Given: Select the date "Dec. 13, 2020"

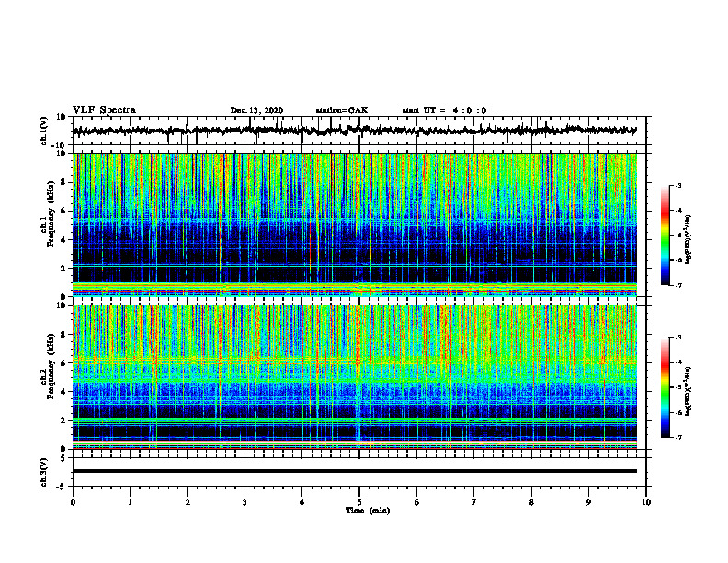Looking at the screenshot, I should click(256, 110).
